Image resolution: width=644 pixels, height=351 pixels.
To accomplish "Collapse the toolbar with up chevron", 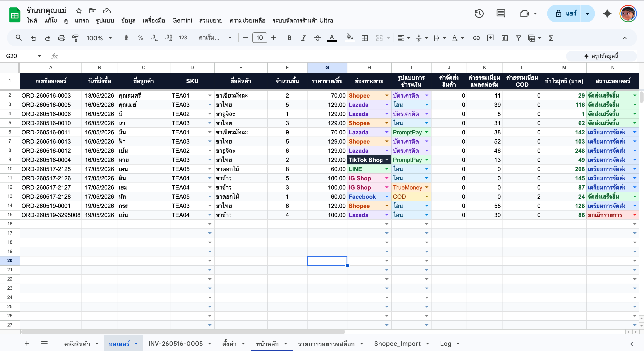I will (625, 38).
